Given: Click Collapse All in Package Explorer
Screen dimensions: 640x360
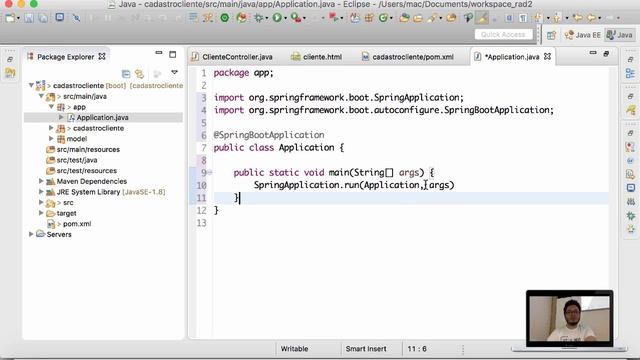Looking at the screenshot, I should (126, 74).
